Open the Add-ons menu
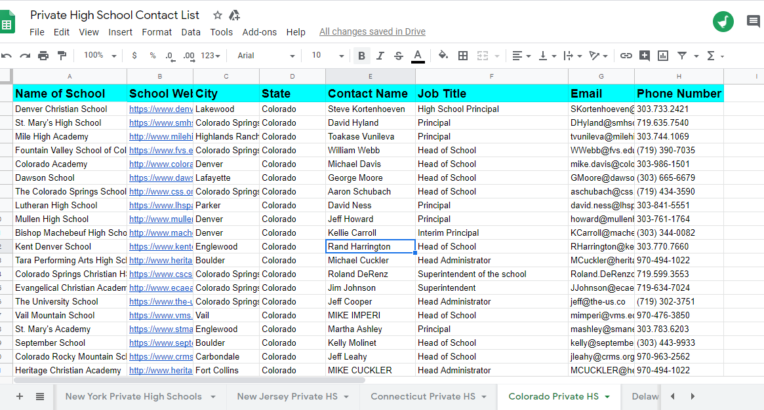The width and height of the screenshot is (764, 410). tap(259, 32)
